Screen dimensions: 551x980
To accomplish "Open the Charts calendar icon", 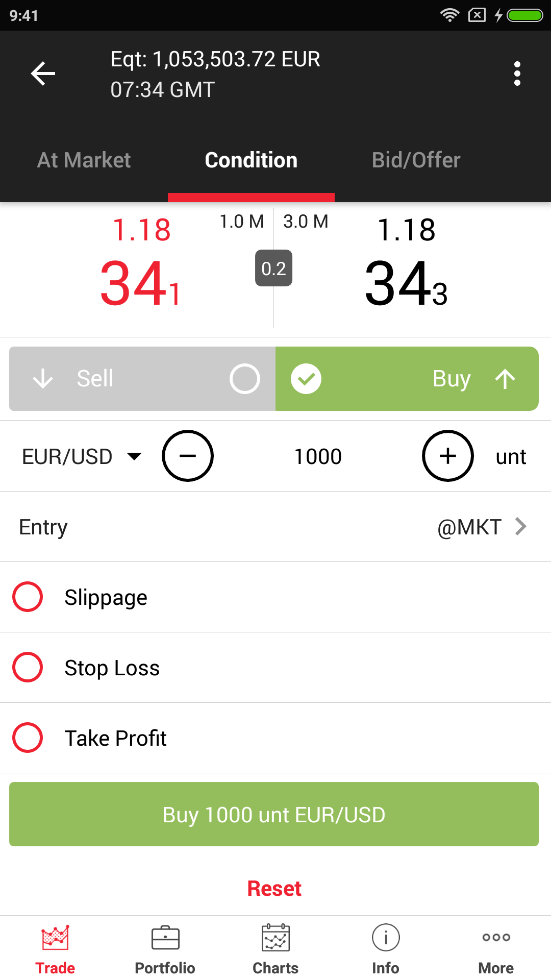I will pyautogui.click(x=275, y=938).
